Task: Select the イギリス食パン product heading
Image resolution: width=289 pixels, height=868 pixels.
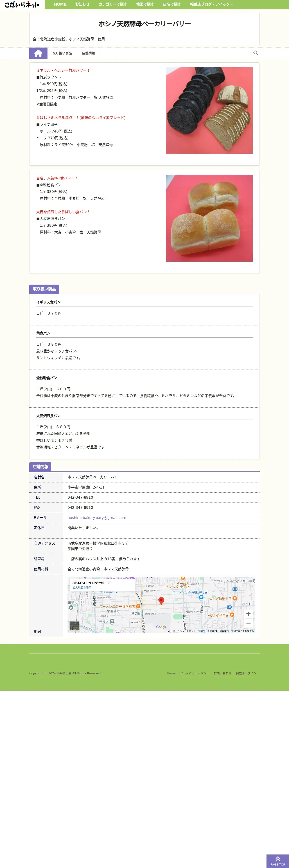Action: [48, 302]
